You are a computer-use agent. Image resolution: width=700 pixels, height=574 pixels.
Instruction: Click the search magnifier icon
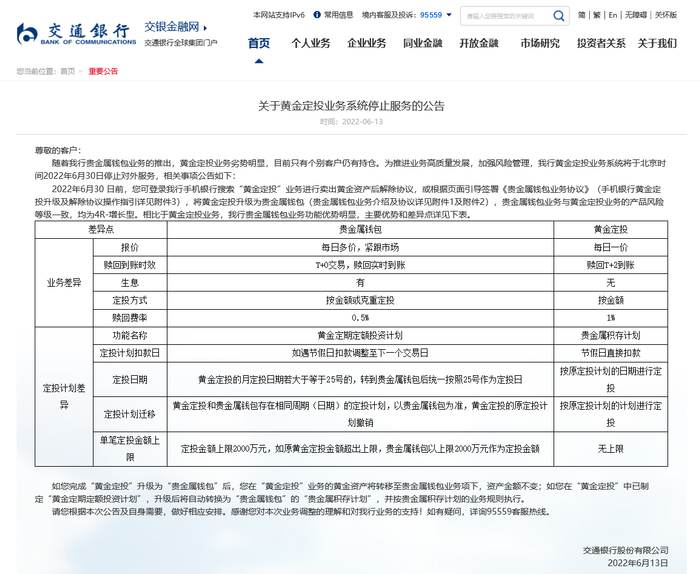click(558, 16)
